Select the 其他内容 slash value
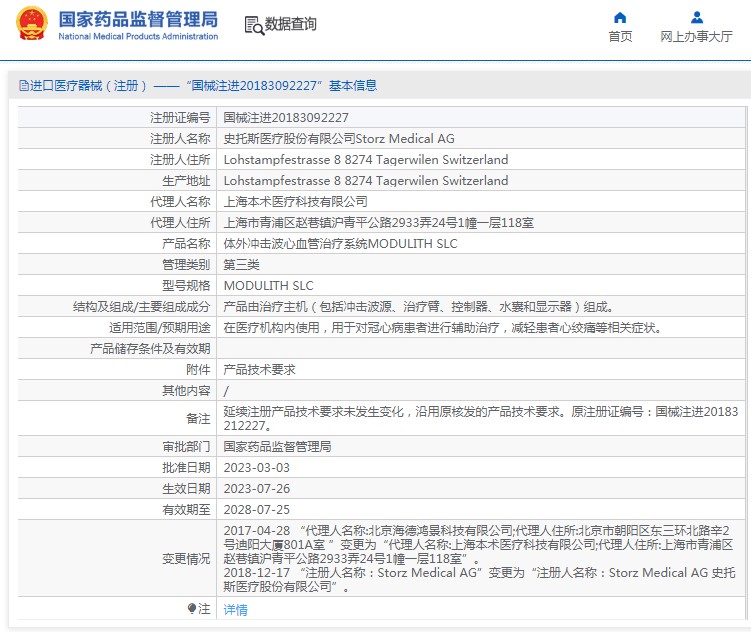 (226, 391)
